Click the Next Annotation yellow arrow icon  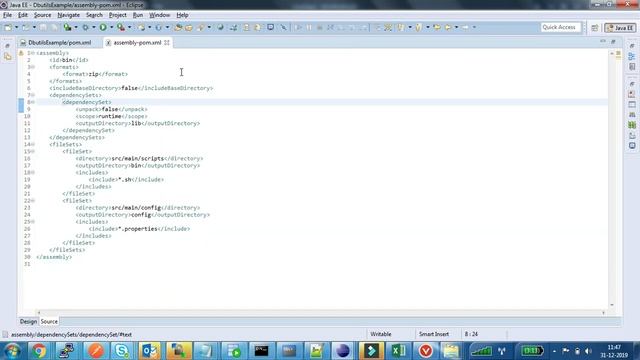pyautogui.click(x=401, y=27)
